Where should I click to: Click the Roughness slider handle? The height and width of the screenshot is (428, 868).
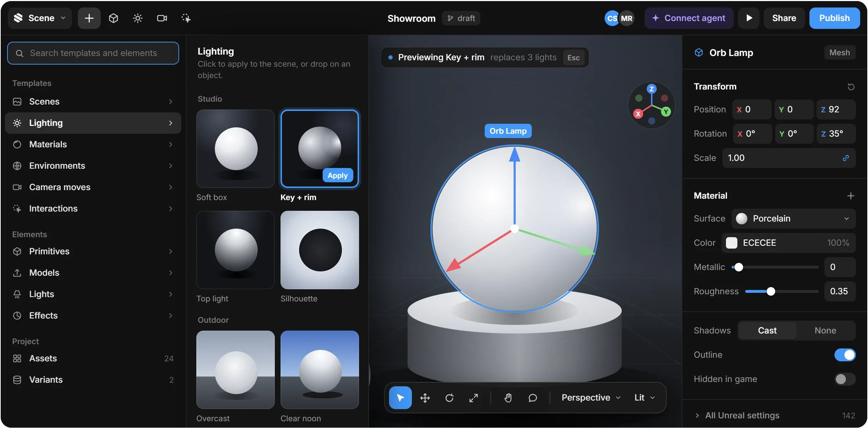(771, 291)
